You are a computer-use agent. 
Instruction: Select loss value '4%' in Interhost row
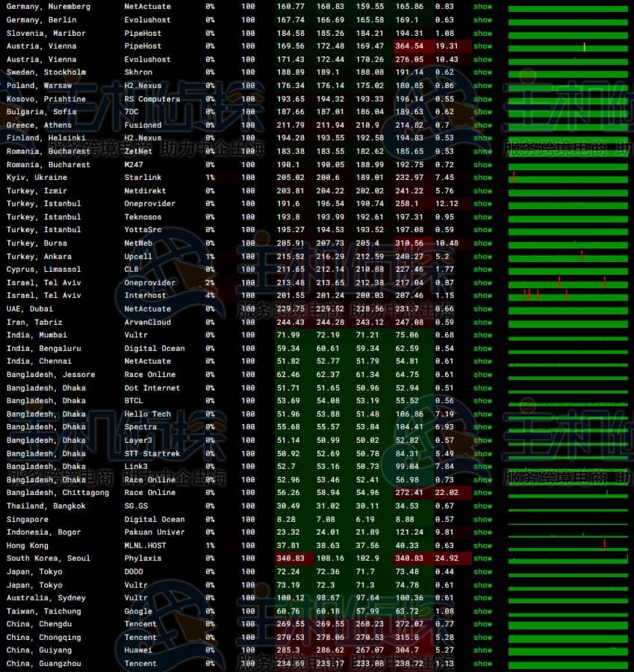pyautogui.click(x=210, y=296)
